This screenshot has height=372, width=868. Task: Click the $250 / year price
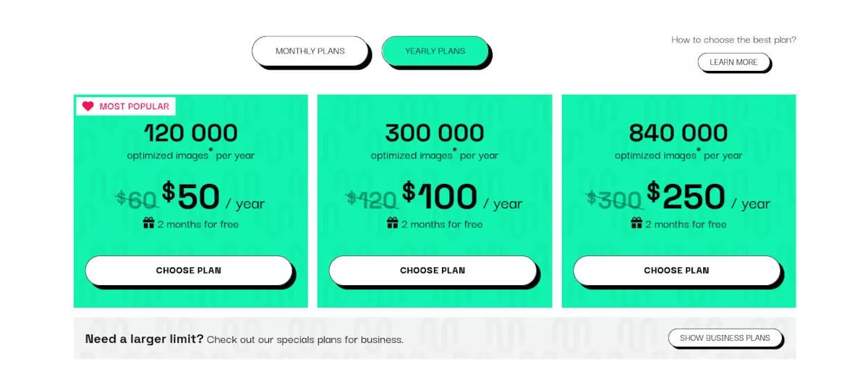point(708,196)
